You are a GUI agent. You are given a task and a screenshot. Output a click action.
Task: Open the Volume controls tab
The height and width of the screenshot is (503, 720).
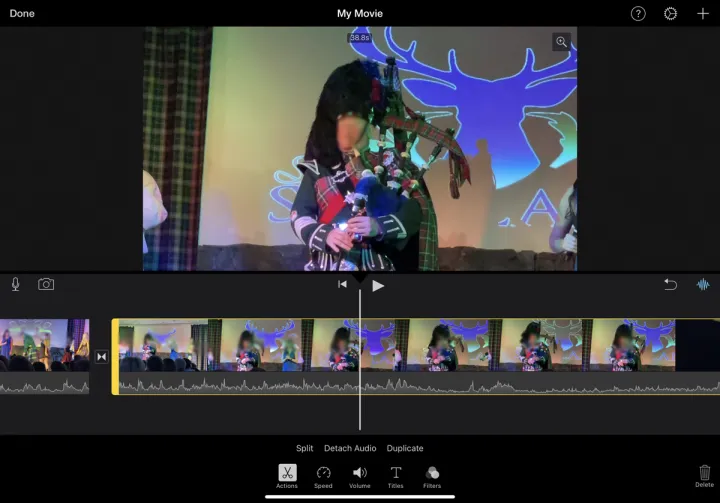click(x=359, y=475)
